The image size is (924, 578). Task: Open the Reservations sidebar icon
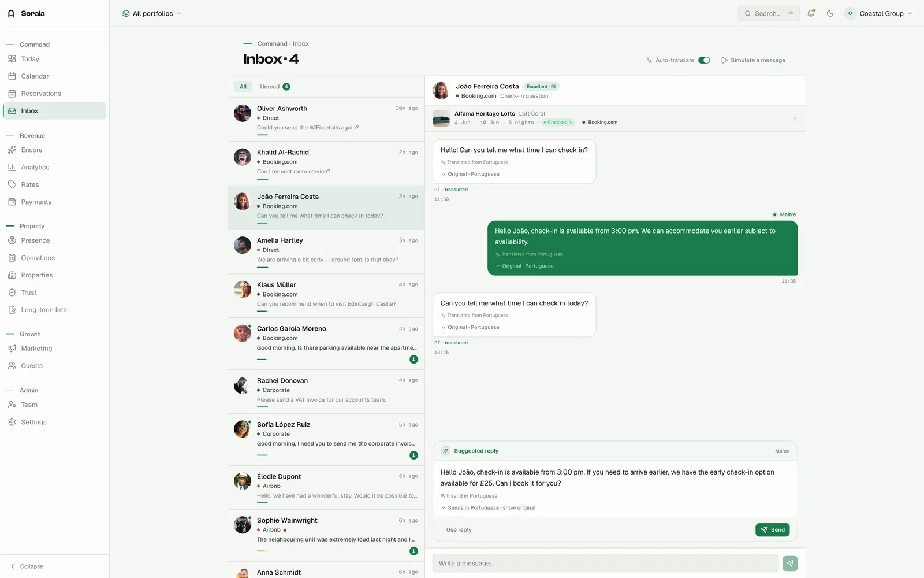click(12, 94)
